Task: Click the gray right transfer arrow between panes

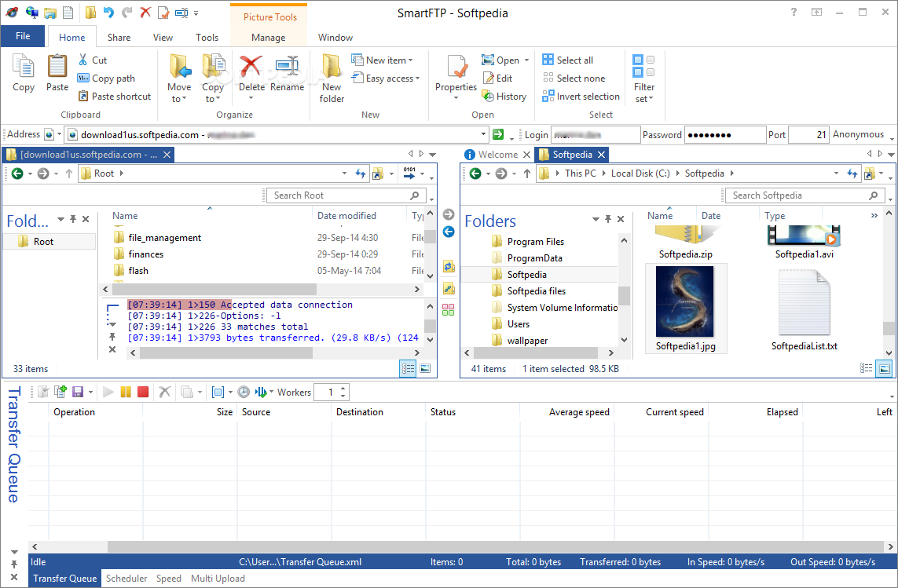Action: (x=449, y=214)
